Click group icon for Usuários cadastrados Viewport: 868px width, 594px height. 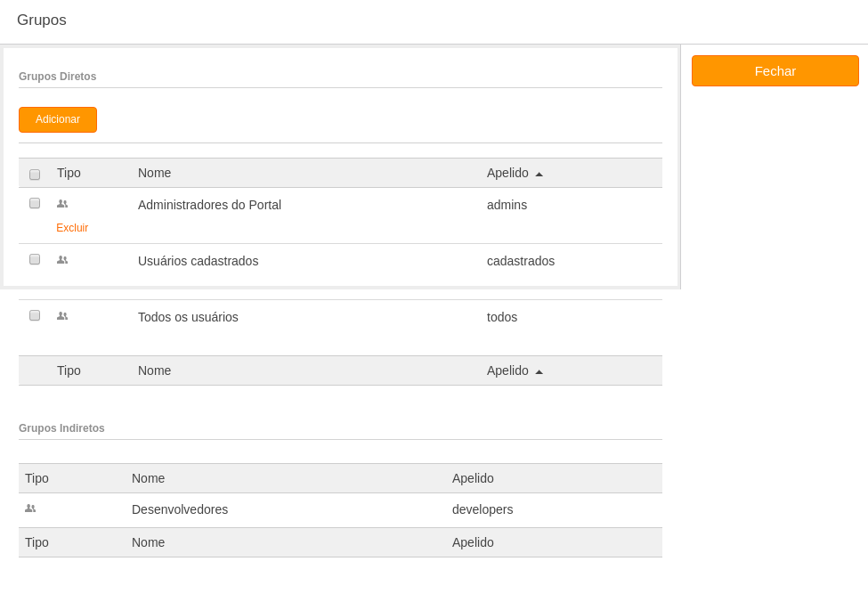pos(62,260)
